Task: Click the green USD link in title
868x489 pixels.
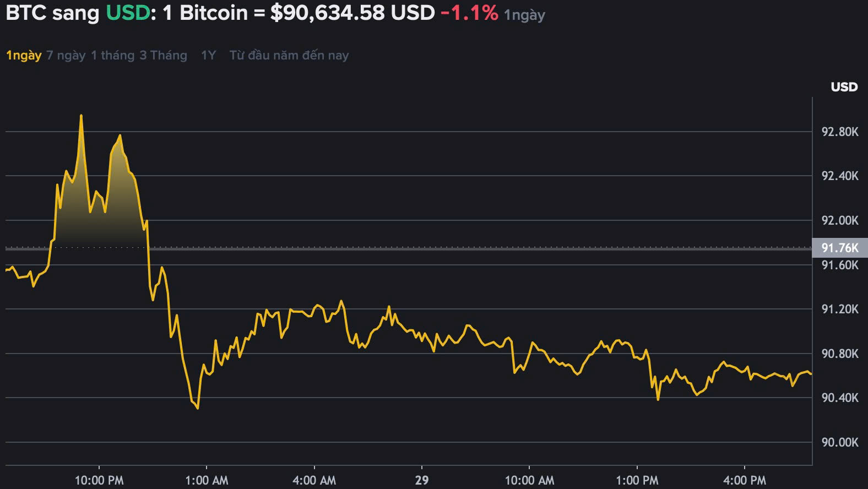Action: click(128, 13)
